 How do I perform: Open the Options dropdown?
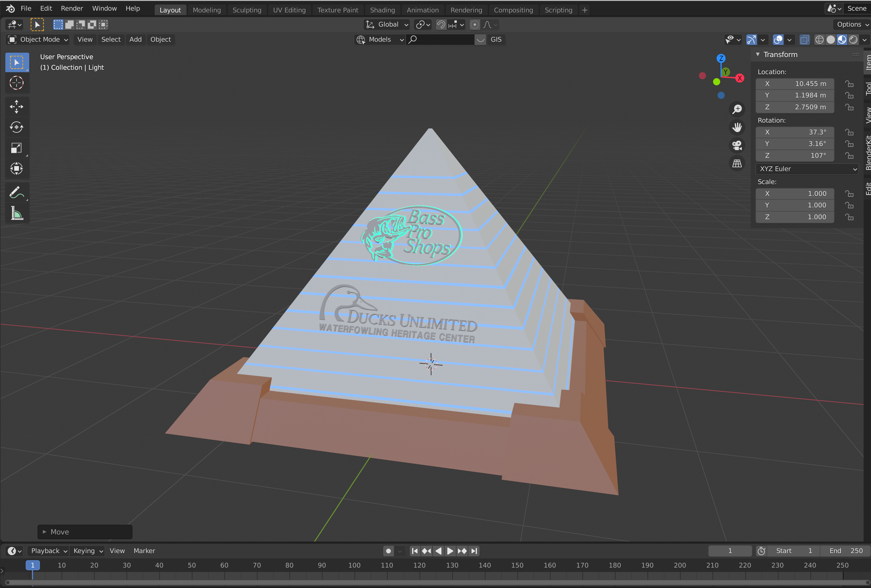click(x=852, y=25)
